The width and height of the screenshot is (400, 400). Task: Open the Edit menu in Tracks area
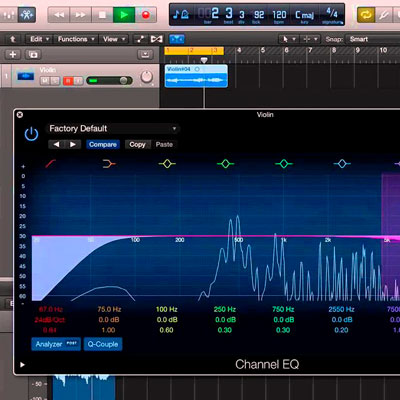pyautogui.click(x=39, y=39)
